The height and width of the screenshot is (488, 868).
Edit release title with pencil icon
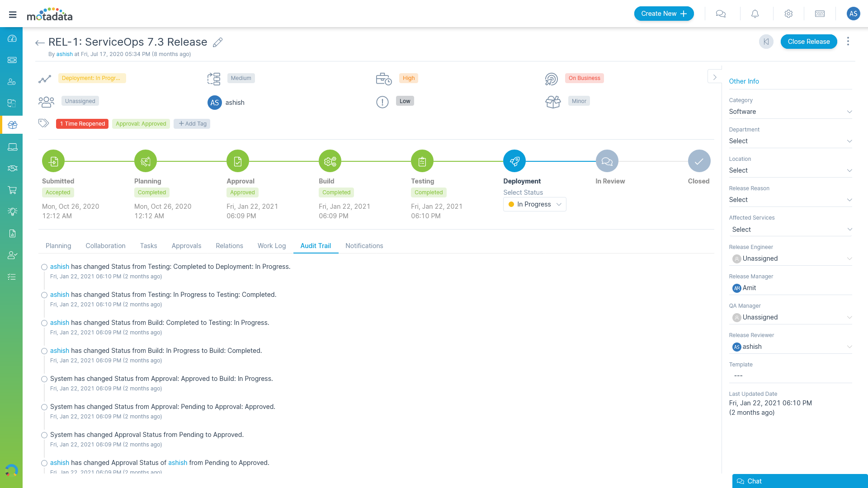tap(218, 42)
